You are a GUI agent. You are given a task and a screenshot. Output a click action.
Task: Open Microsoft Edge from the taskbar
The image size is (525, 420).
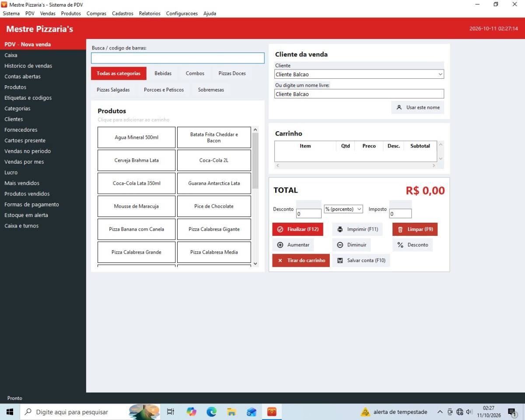[212, 412]
